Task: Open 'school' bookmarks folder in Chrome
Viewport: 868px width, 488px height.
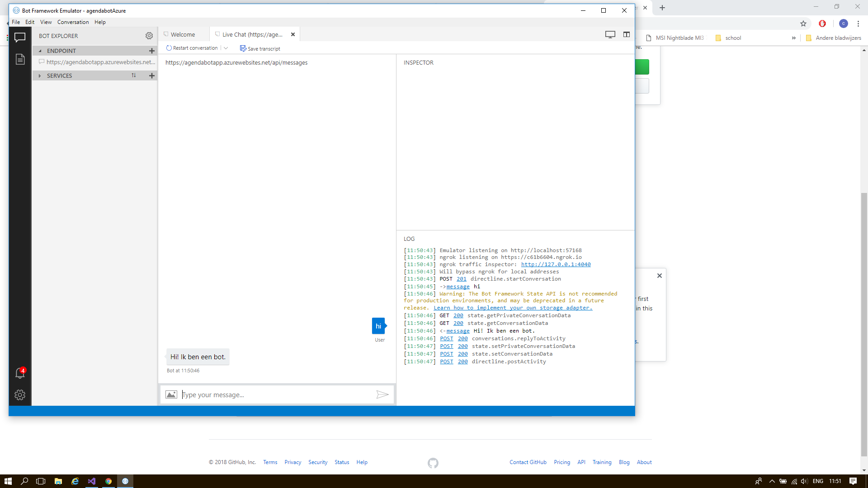Action: [x=728, y=38]
